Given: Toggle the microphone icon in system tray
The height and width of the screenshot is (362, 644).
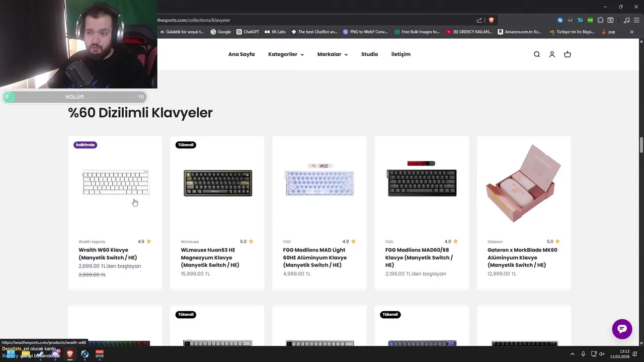Looking at the screenshot, I should [x=583, y=354].
